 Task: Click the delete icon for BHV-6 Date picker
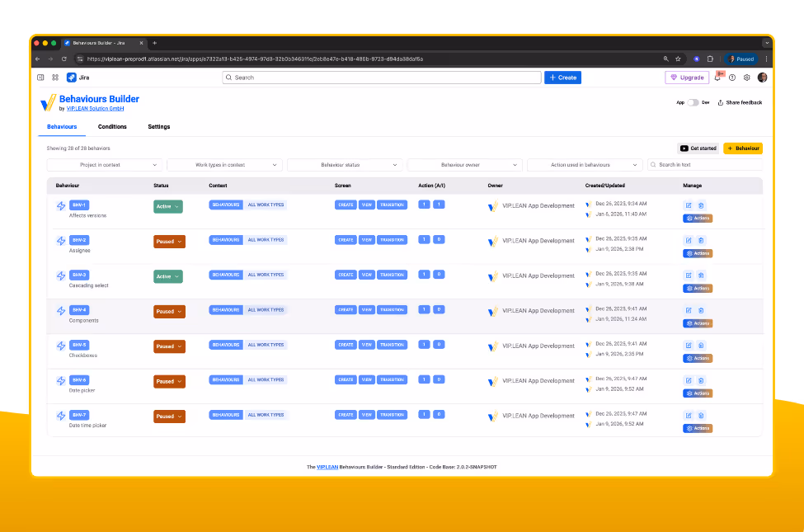tap(701, 381)
